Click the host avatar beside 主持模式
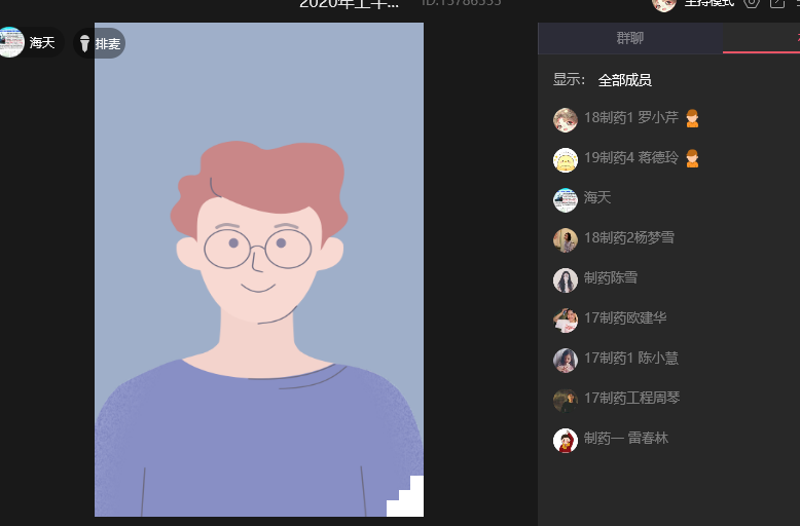Viewport: 800px width, 526px height. tap(664, 3)
